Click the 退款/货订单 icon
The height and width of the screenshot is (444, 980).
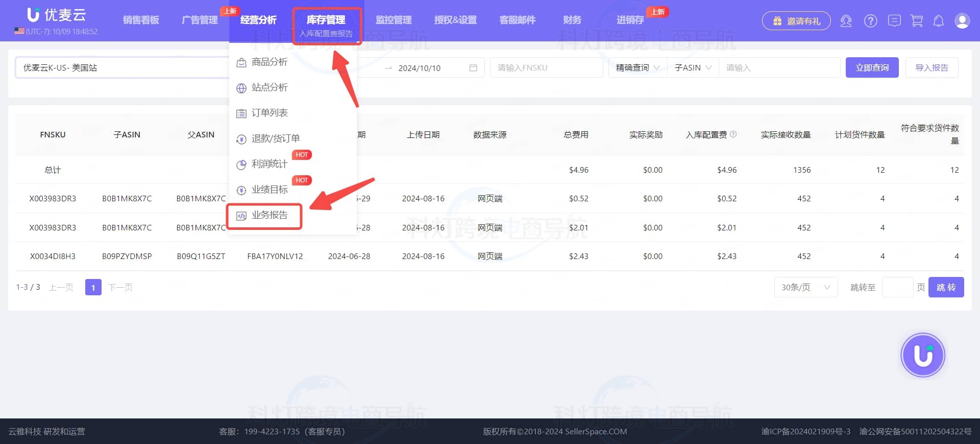tap(241, 139)
